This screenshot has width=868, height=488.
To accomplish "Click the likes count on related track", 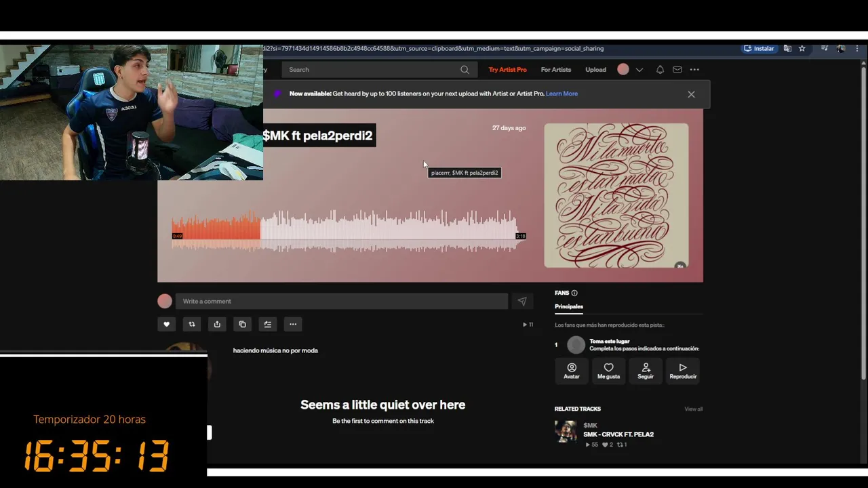I will (x=608, y=445).
